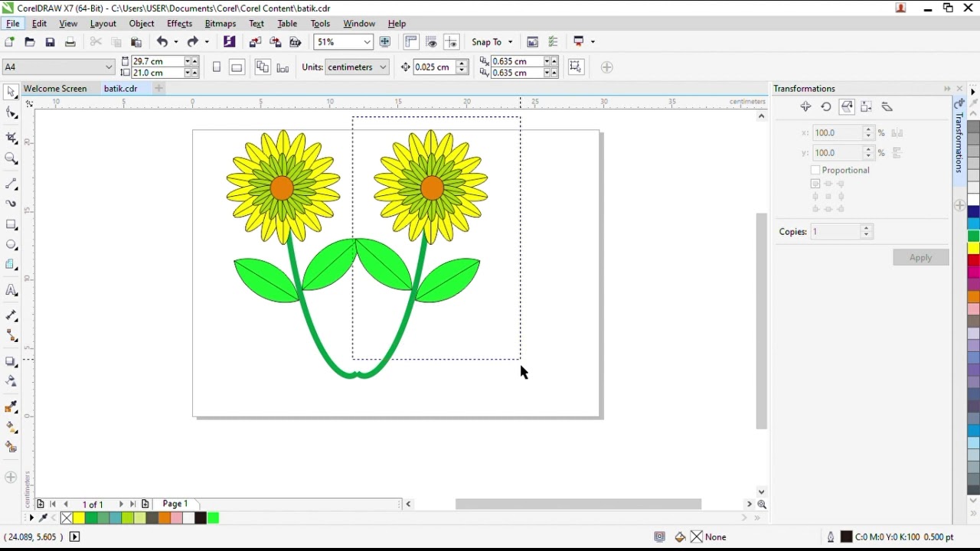Click the page width field 29.7 cm
980x551 pixels.
(x=157, y=61)
